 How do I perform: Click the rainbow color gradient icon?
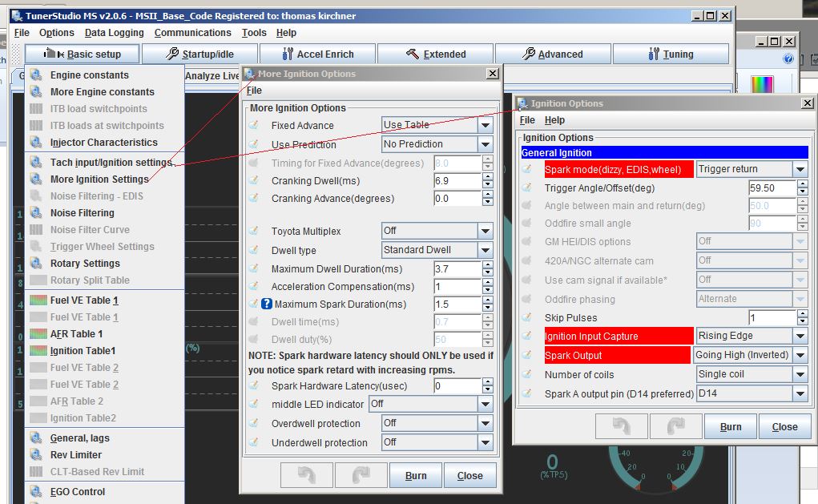[x=763, y=83]
